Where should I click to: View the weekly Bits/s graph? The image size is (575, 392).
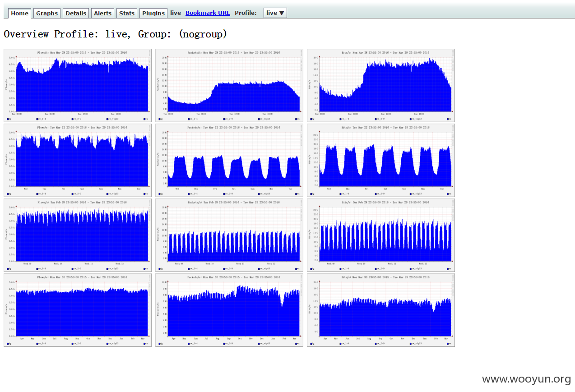381,160
